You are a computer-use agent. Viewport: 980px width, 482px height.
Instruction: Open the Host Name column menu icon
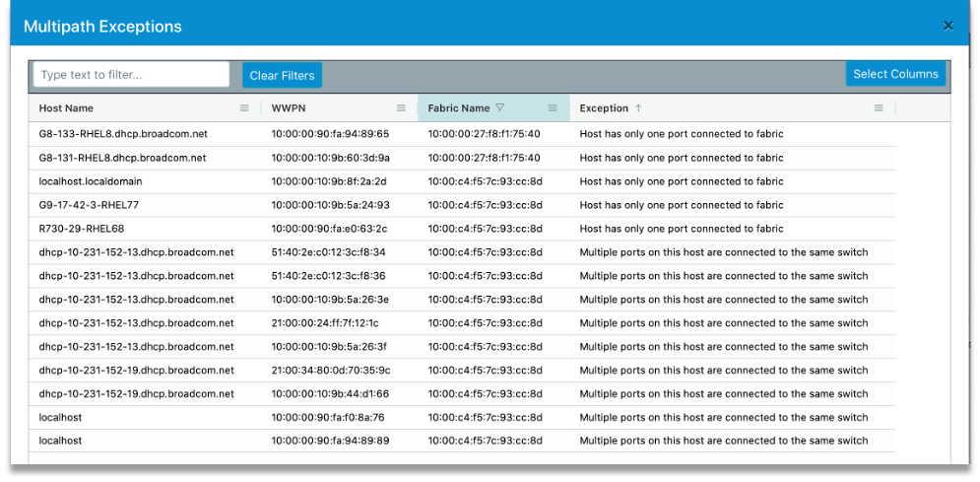[x=244, y=108]
